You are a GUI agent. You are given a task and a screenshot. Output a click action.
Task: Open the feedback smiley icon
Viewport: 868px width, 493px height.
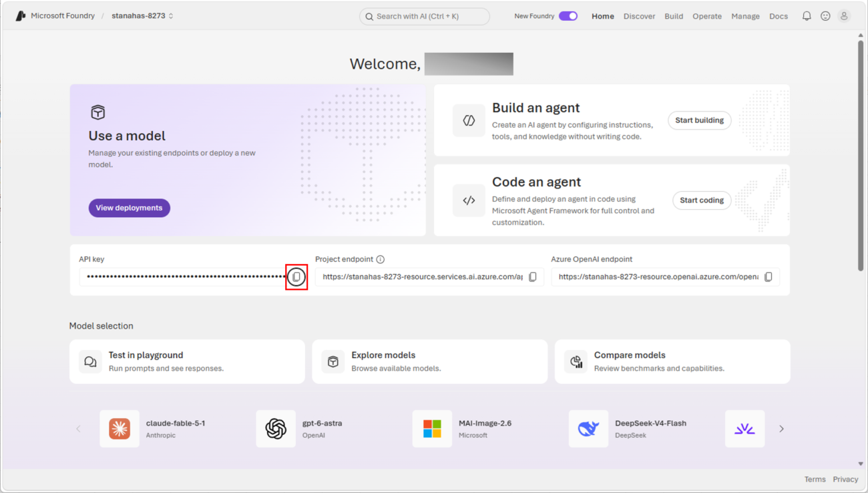pyautogui.click(x=825, y=16)
